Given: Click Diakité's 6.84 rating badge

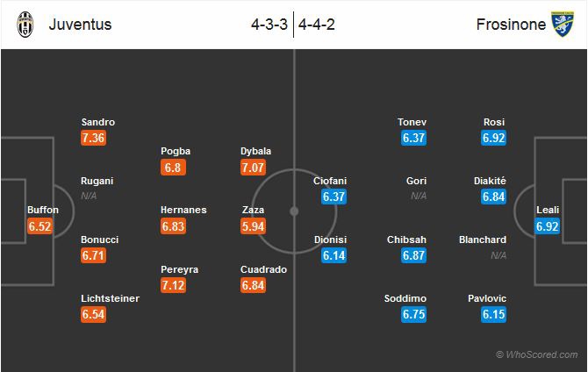Looking at the screenshot, I should pos(494,197).
